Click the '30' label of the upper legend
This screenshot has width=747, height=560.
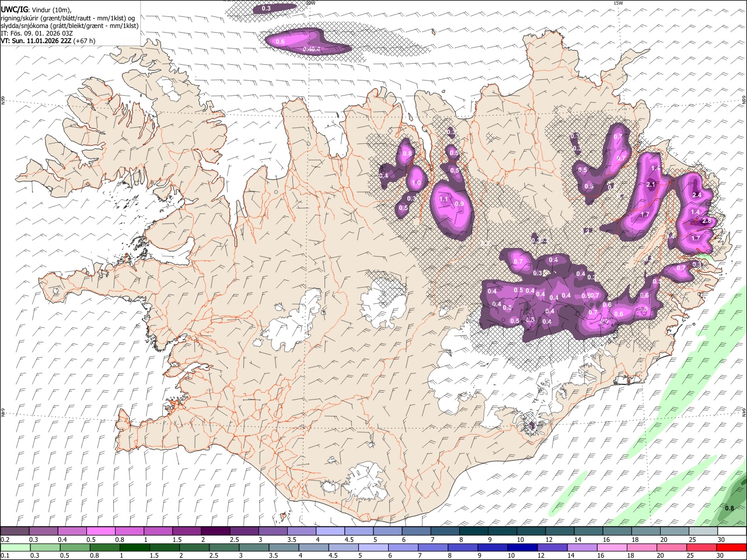pyautogui.click(x=721, y=540)
